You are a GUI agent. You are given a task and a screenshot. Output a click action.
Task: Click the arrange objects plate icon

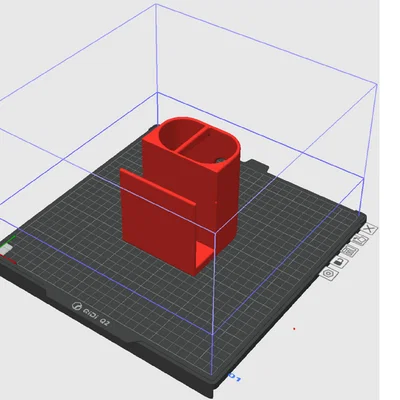(349, 250)
